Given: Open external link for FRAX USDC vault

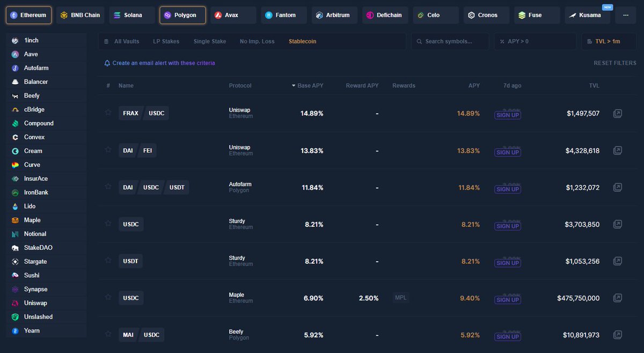Looking at the screenshot, I should coord(618,113).
